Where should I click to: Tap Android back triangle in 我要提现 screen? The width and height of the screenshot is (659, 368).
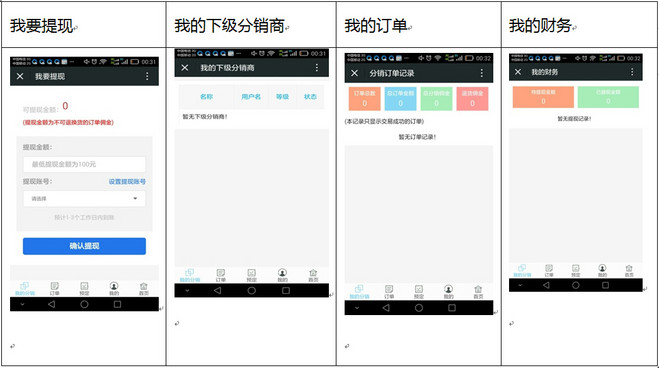click(52, 304)
